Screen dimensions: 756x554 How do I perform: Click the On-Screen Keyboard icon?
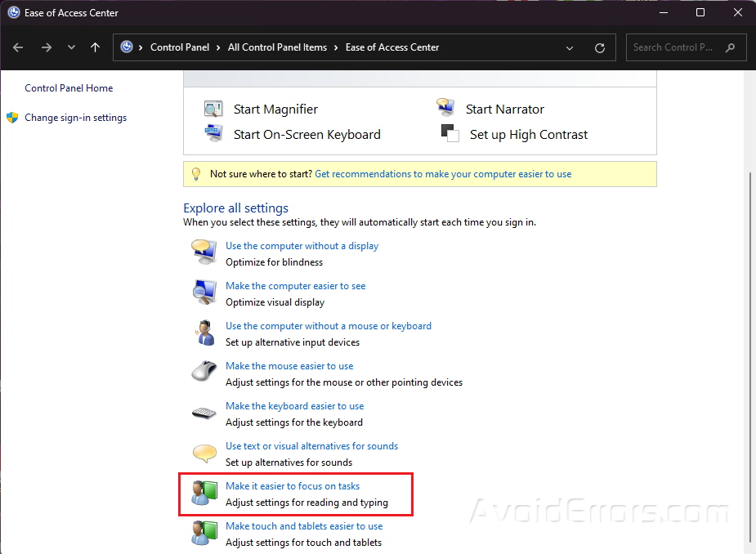point(213,134)
